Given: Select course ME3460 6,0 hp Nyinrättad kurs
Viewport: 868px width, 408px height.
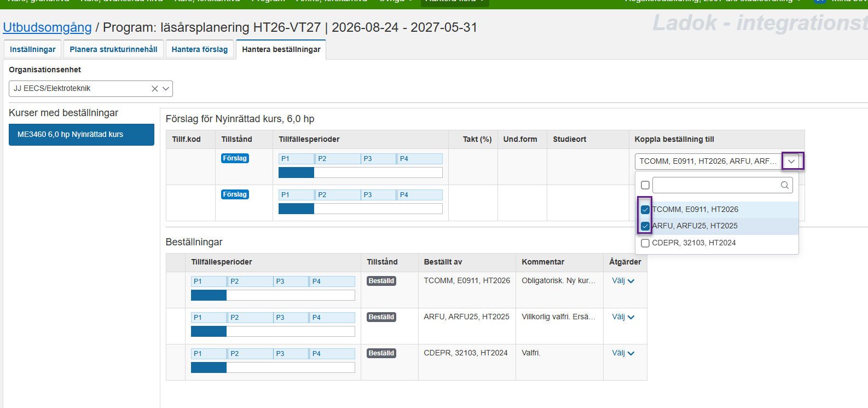Looking at the screenshot, I should pyautogui.click(x=81, y=135).
